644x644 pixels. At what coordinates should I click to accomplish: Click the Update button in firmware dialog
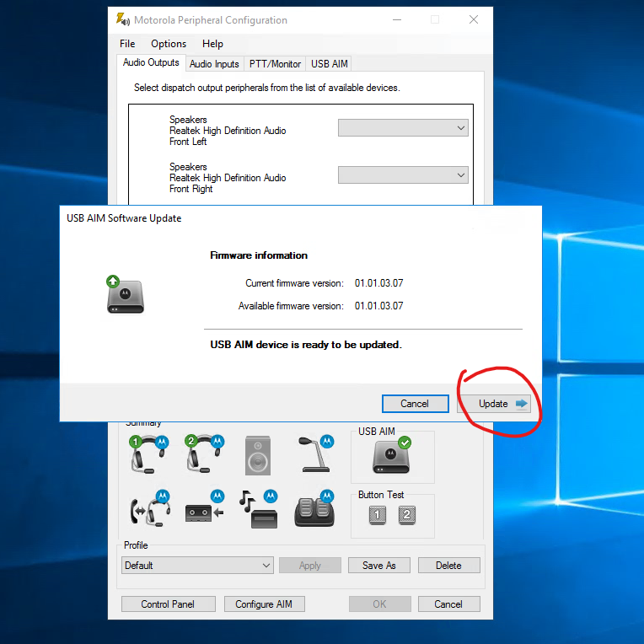[x=493, y=404]
